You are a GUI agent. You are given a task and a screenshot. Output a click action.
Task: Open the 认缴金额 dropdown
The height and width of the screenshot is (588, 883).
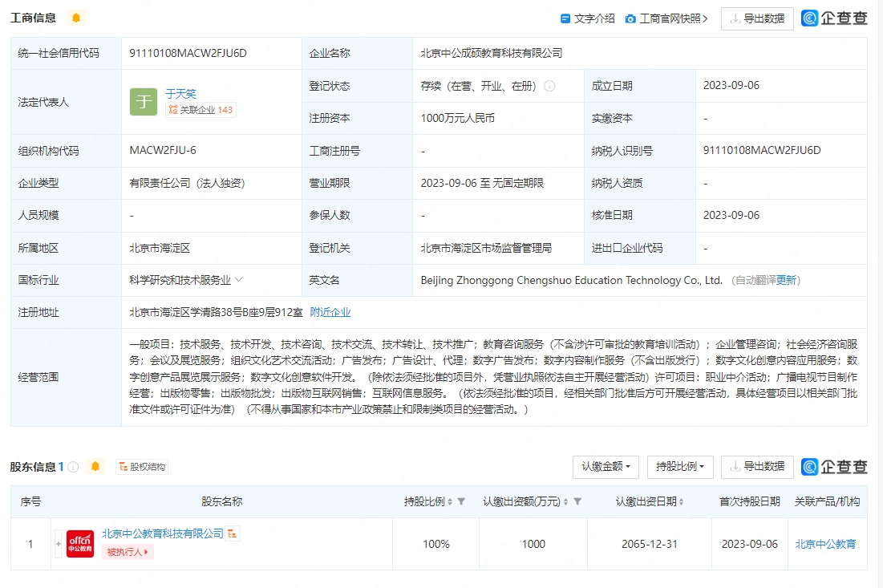pyautogui.click(x=606, y=467)
